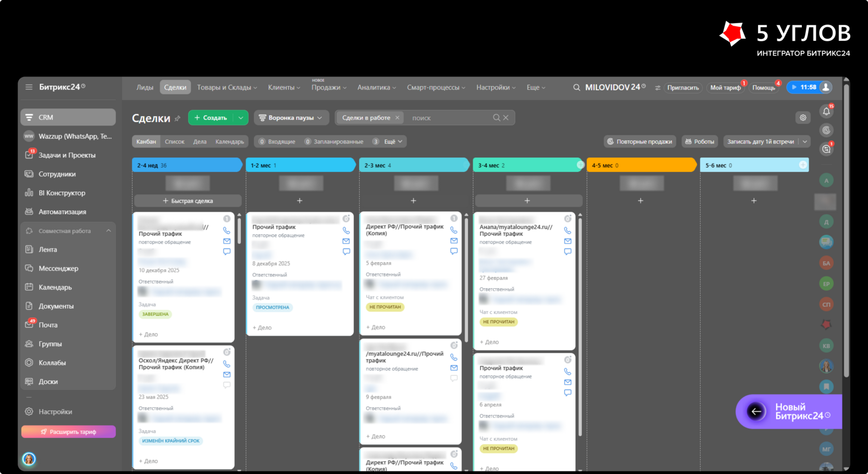The width and height of the screenshot is (868, 474).
Task: Click the ЗАВЕРШЕНА task badge
Action: 156,314
